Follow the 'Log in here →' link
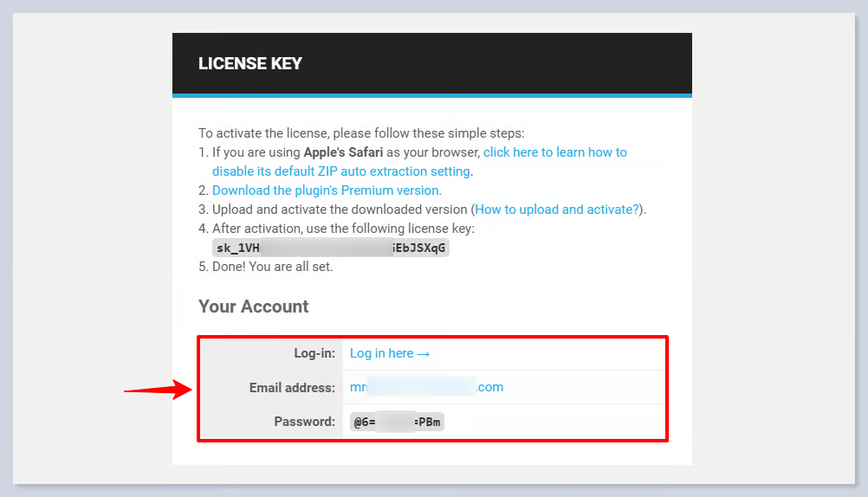Viewport: 868px width, 497px height. coord(390,353)
